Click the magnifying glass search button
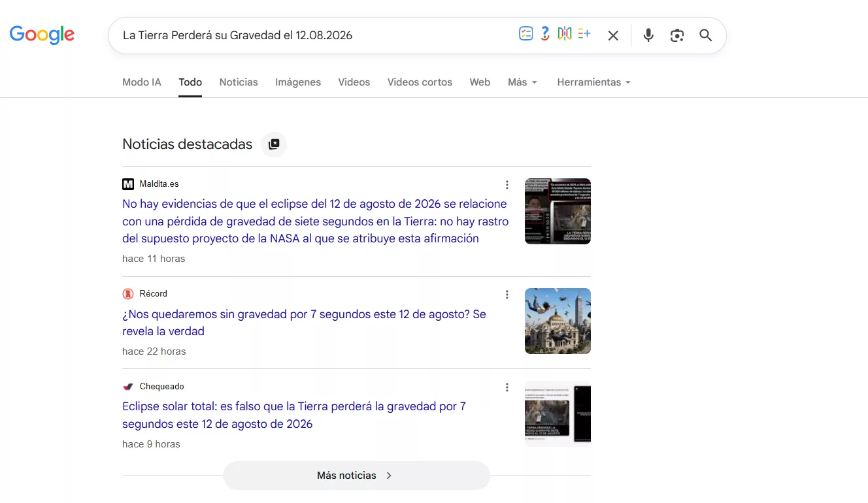868x503 pixels. (706, 35)
